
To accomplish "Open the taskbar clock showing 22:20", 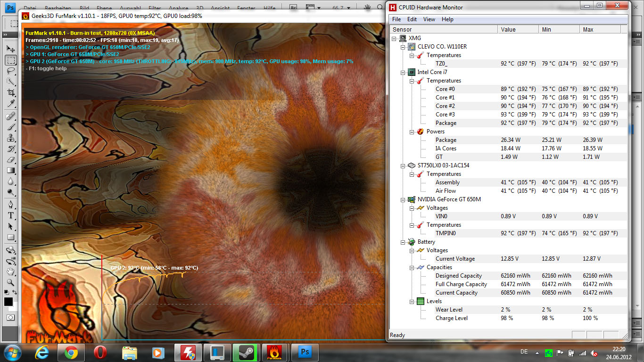I will click(x=619, y=353).
